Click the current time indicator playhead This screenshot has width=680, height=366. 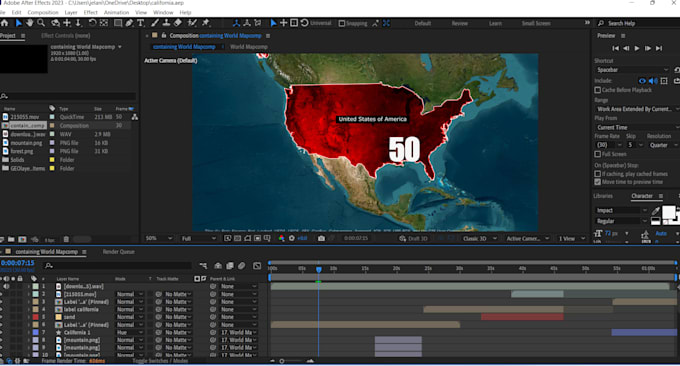[x=319, y=269]
